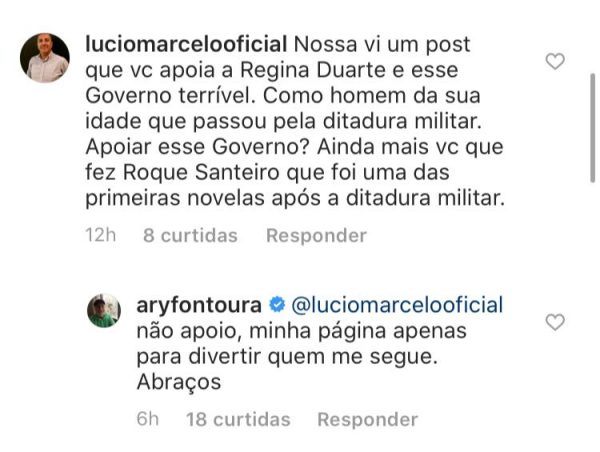Open aryfontoura's profile picture
The image size is (600, 452).
[104, 310]
